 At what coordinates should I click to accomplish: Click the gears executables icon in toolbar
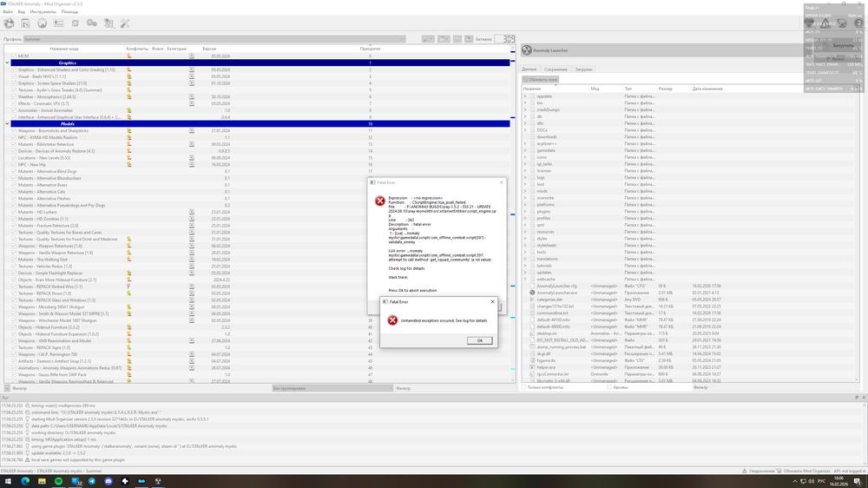click(91, 23)
